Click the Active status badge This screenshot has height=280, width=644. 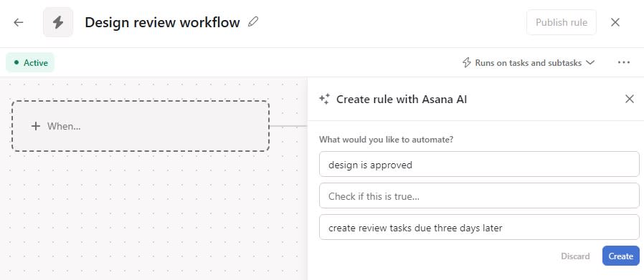pos(30,63)
